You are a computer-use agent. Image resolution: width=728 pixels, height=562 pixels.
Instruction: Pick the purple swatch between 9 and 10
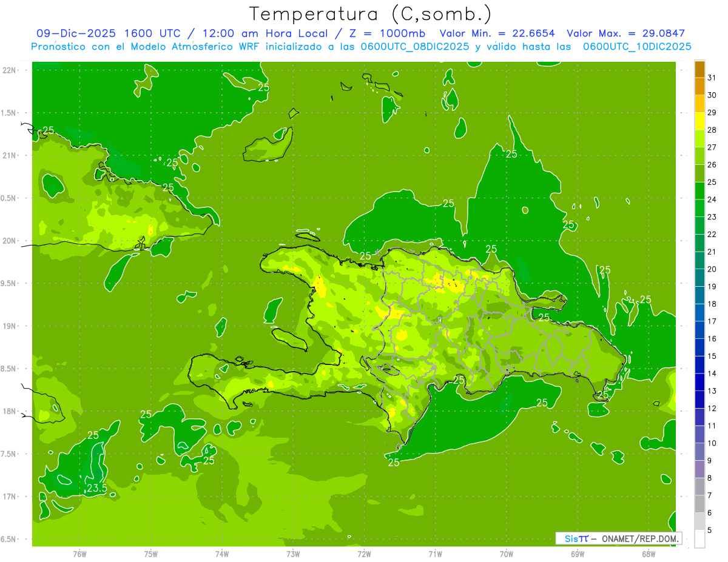click(699, 452)
